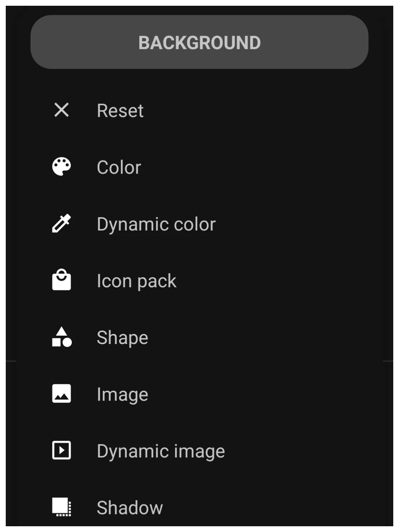399x532 pixels.
Task: Click the eyedropper dynamic color icon
Action: [61, 223]
